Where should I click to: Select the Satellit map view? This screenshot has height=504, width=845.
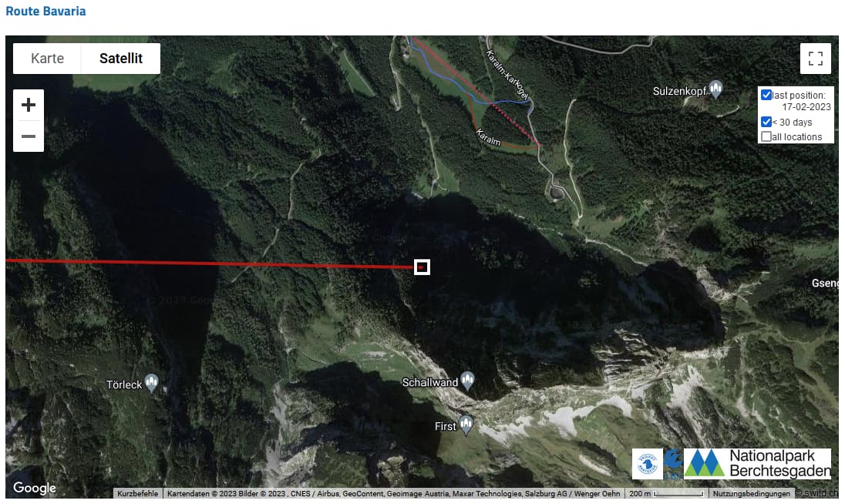121,58
